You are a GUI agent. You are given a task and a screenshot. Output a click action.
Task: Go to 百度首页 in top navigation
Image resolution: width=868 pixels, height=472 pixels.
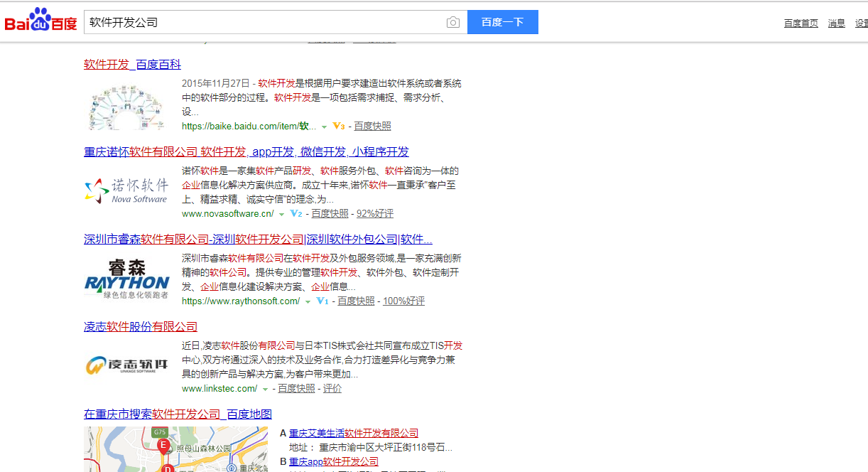(x=801, y=23)
